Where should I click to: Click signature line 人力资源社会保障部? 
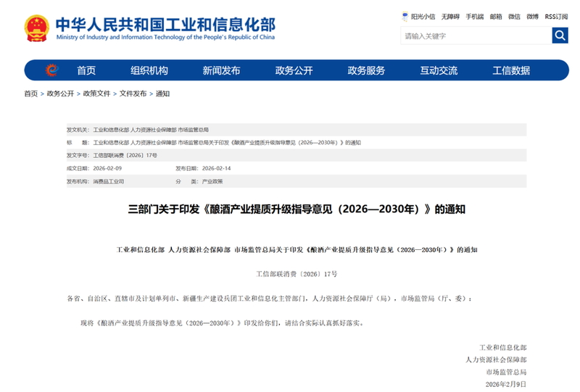tap(496, 360)
